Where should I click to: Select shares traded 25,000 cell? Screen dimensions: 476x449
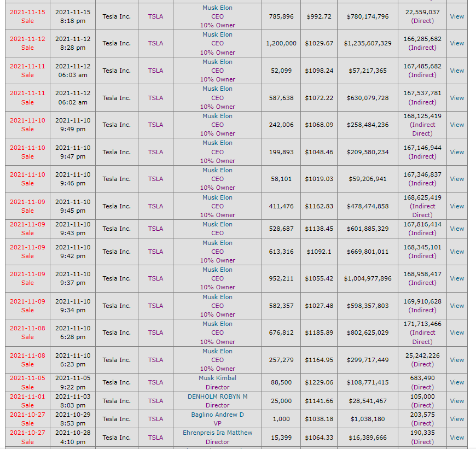(281, 401)
